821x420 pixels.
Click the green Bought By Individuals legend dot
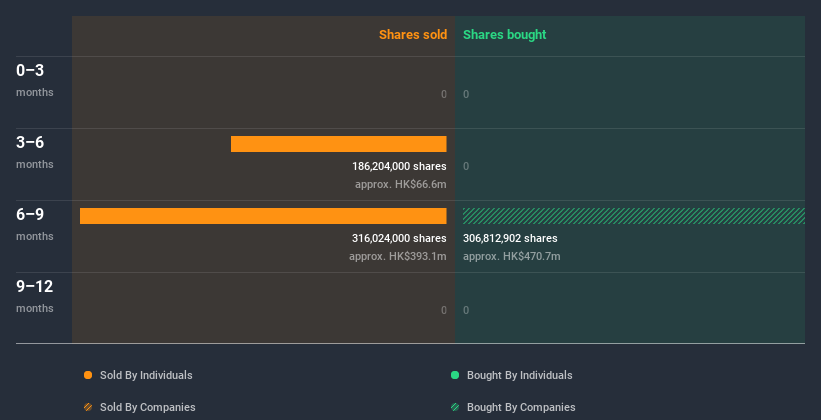point(455,375)
